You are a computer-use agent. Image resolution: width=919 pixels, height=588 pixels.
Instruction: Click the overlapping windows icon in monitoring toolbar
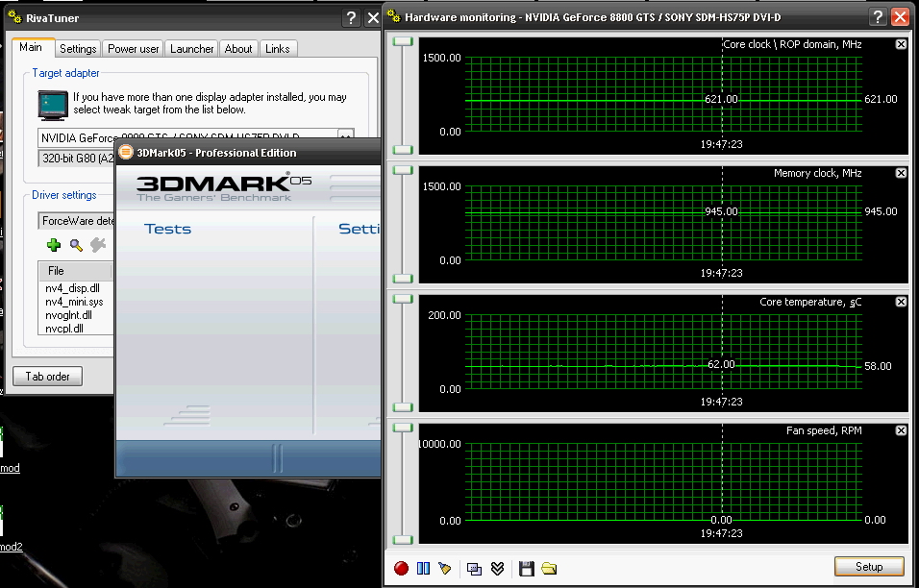coord(474,568)
